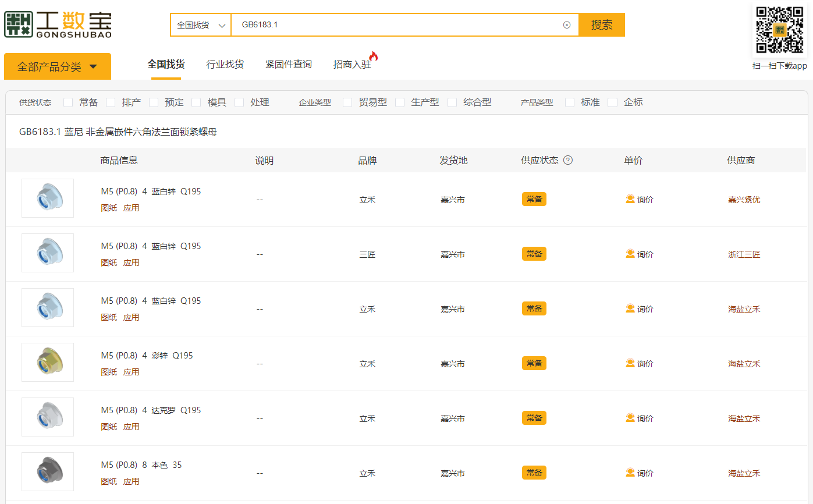Enable the 常备 supply status checkbox

(69, 102)
